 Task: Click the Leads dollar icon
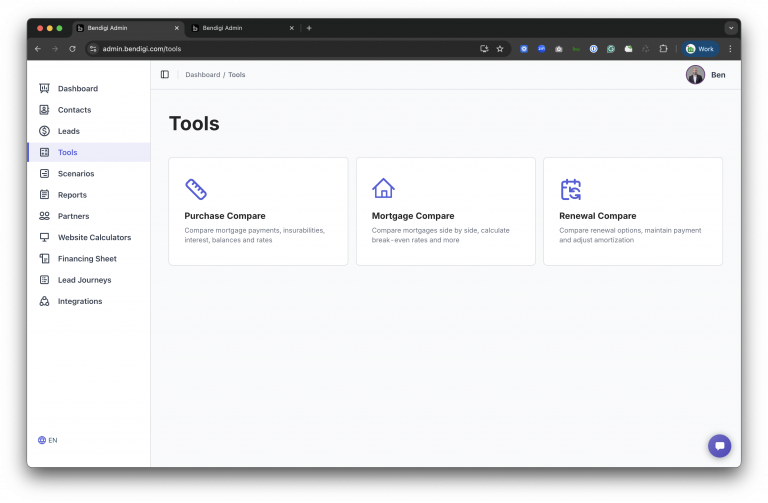(44, 131)
